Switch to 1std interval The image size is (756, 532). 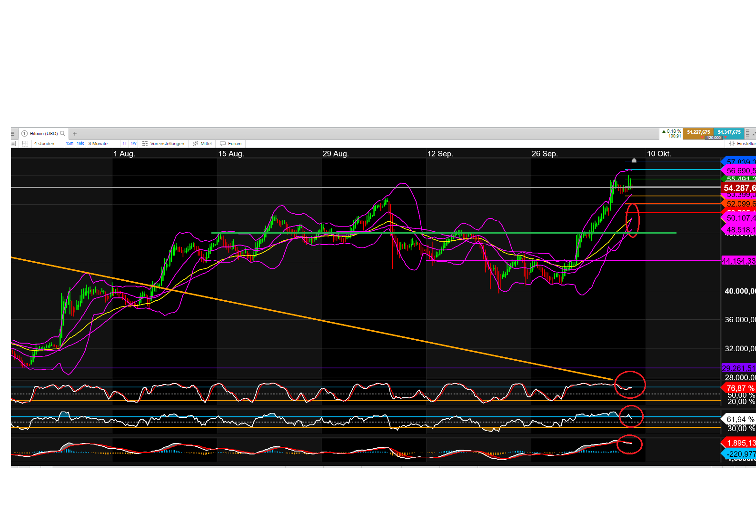point(80,143)
